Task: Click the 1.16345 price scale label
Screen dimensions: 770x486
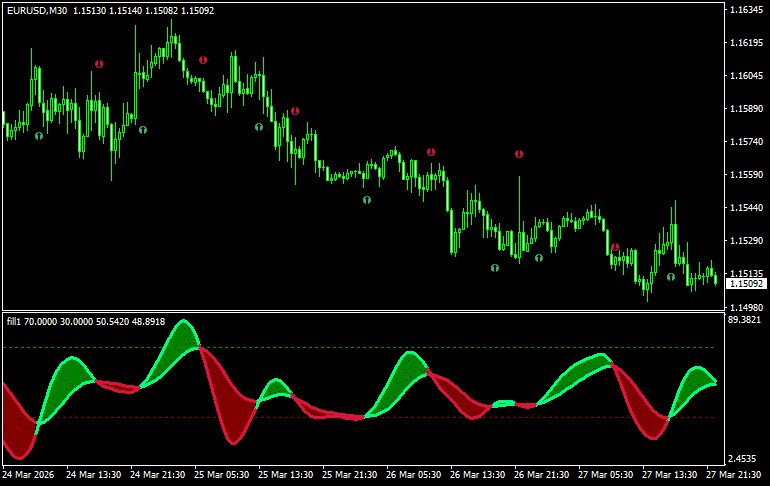Action: tap(746, 10)
